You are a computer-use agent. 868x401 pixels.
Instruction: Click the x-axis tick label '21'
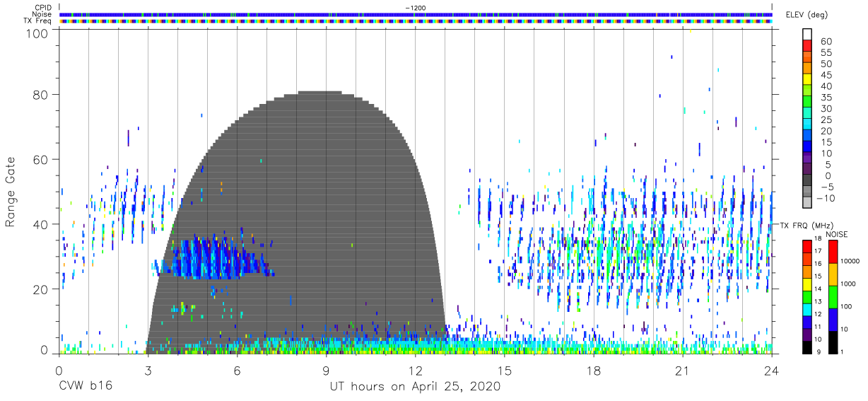tap(682, 371)
